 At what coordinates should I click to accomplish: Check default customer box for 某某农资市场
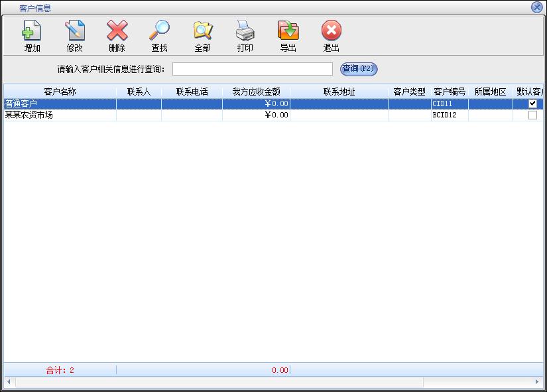[x=532, y=115]
